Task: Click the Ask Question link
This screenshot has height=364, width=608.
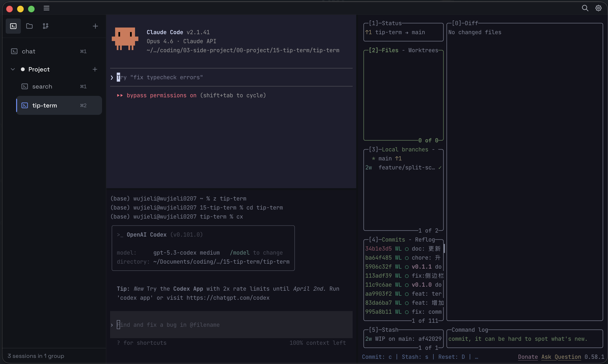Action: 561,357
